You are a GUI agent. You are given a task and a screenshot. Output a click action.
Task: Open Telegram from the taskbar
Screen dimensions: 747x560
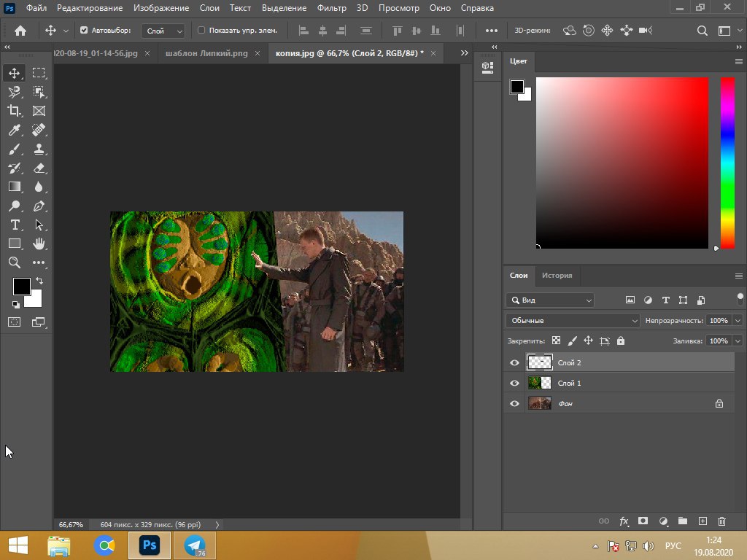tap(195, 545)
